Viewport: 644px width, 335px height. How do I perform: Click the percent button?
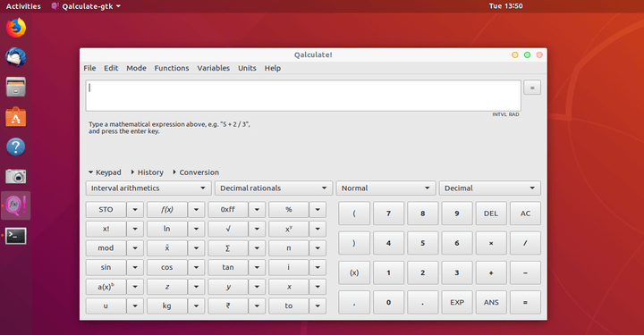289,210
